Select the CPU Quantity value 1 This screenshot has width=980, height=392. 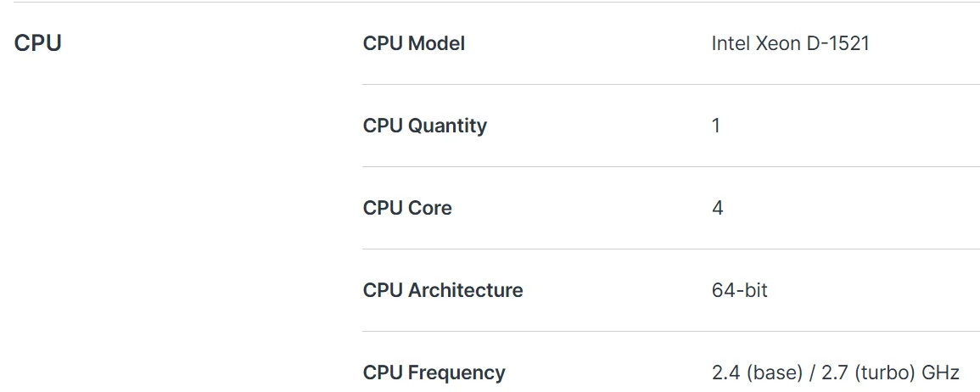tap(716, 126)
